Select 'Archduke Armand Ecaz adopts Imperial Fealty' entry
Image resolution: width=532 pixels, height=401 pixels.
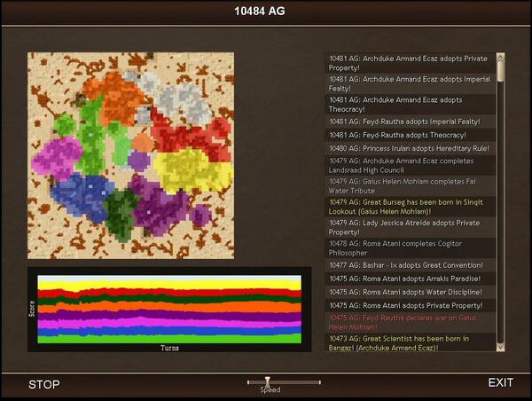pos(411,84)
